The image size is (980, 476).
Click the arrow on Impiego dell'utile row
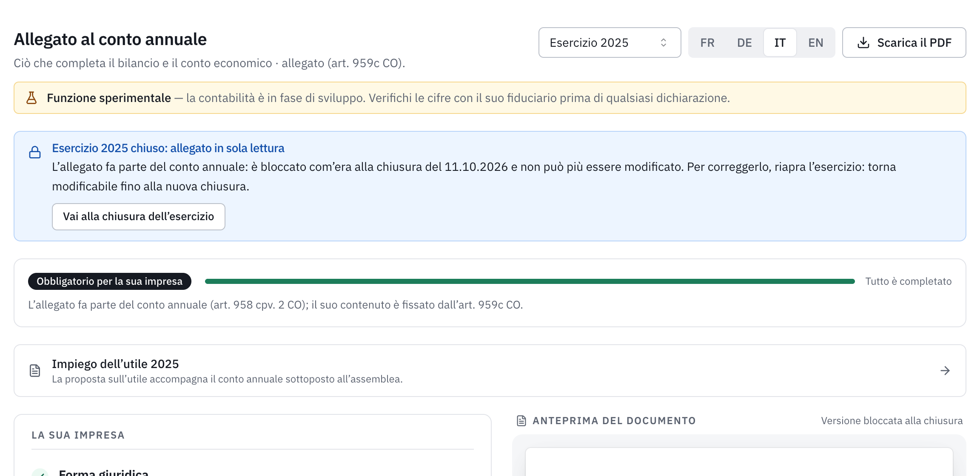tap(945, 371)
